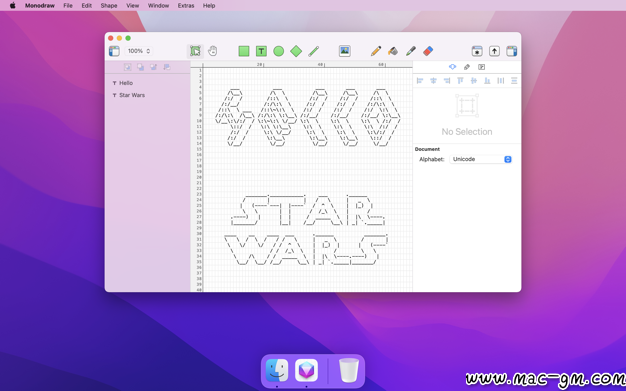Select the Text box tool

(261, 51)
